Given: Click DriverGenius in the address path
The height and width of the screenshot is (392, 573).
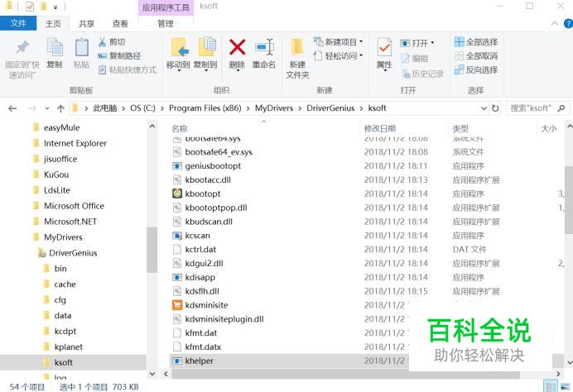Looking at the screenshot, I should pyautogui.click(x=330, y=108).
